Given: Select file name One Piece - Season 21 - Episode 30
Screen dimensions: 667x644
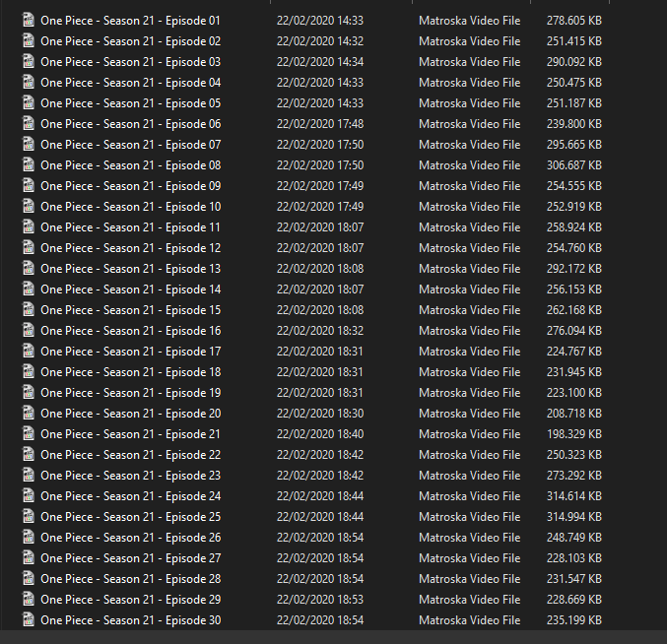Looking at the screenshot, I should 131,620.
